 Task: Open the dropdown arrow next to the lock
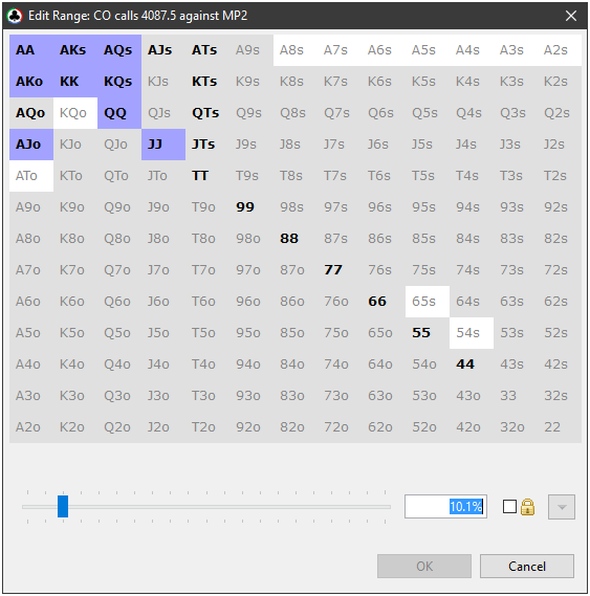(x=561, y=507)
